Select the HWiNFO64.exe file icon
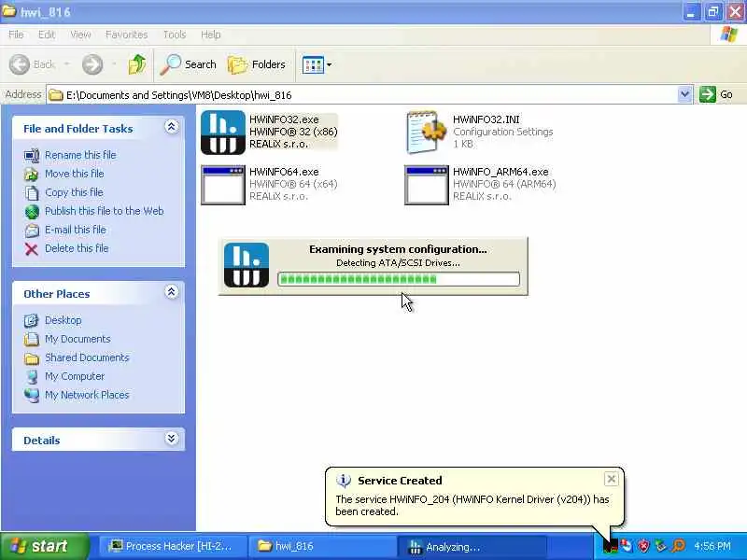This screenshot has height=560, width=747. pyautogui.click(x=223, y=185)
